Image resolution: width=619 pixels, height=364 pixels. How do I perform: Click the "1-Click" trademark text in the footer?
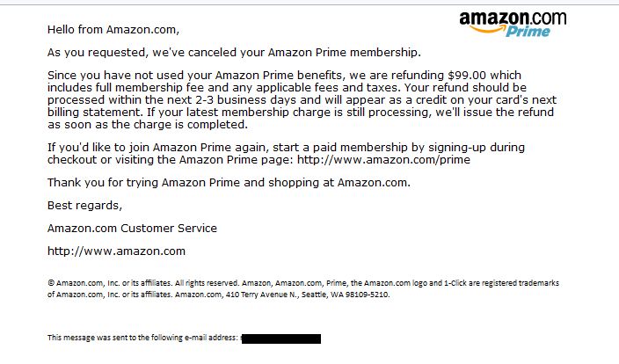tap(455, 283)
